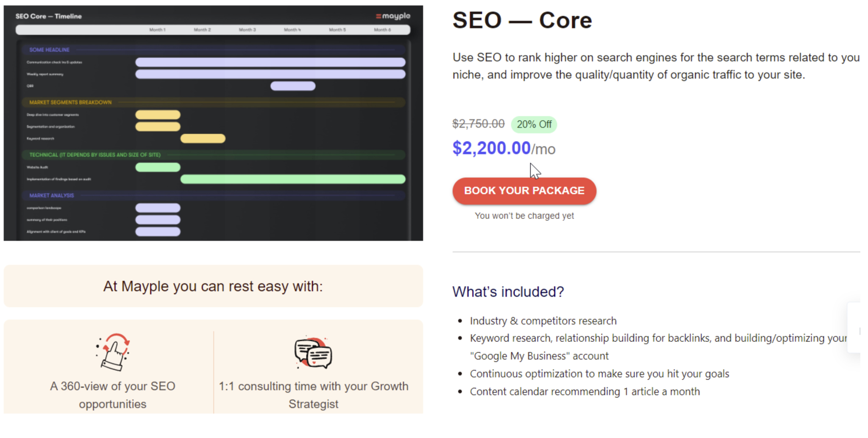The width and height of the screenshot is (868, 438).
Task: Click the 20% Off badge
Action: point(534,125)
